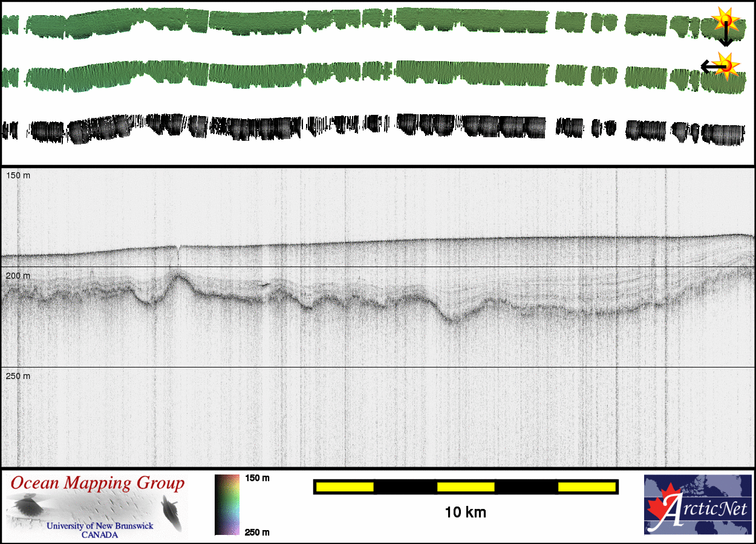Click the 150 m depth label in profile
756x544 pixels.
point(18,175)
